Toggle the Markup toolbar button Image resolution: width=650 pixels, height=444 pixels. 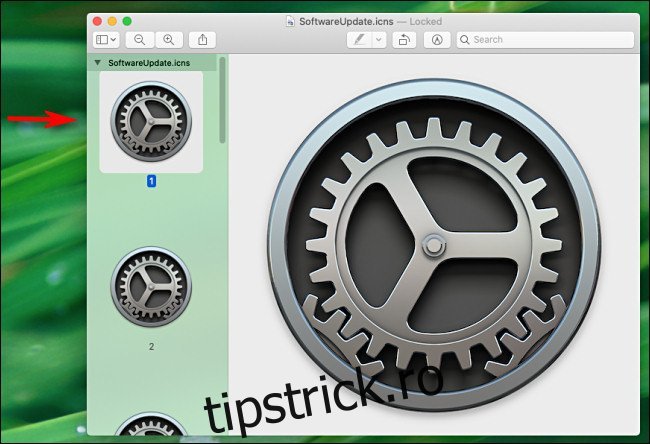[437, 40]
